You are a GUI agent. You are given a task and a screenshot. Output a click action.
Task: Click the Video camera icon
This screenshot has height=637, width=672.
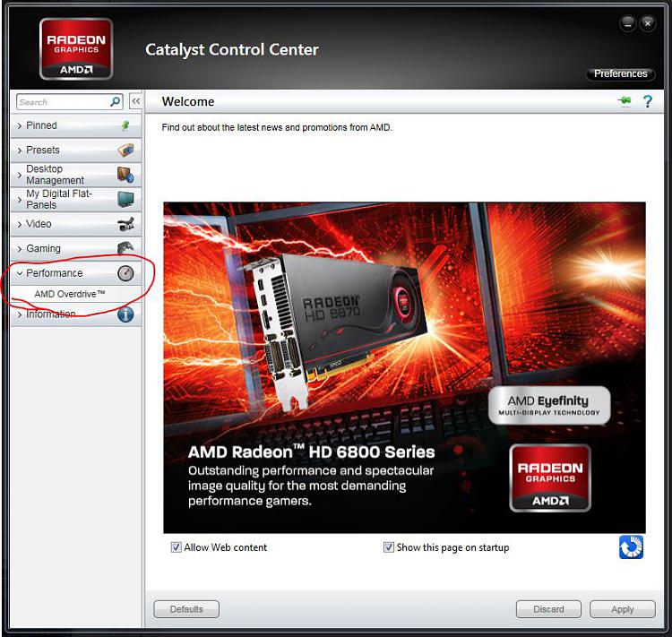tap(125, 224)
